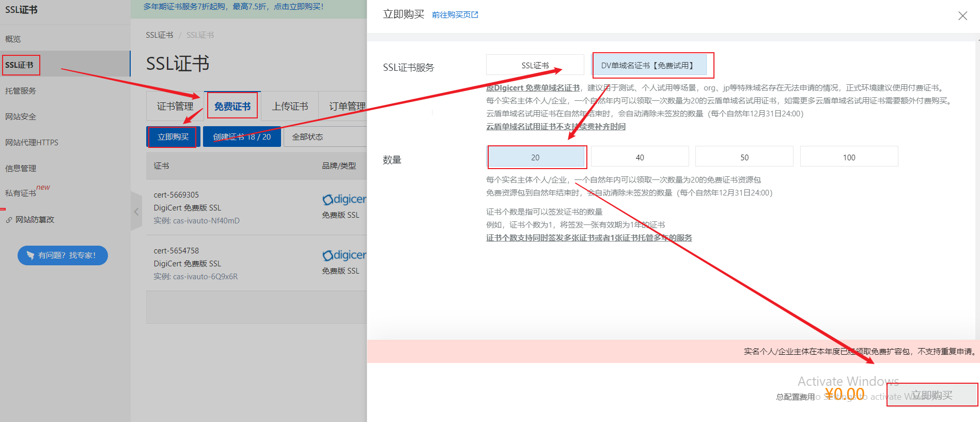
Task: Click certificate cert-5669305
Action: (176, 195)
